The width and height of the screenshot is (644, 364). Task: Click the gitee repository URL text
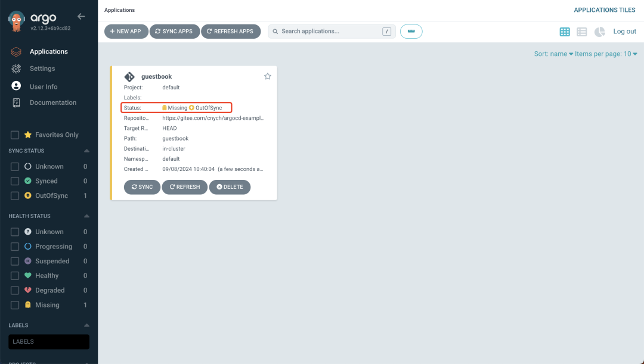(213, 118)
